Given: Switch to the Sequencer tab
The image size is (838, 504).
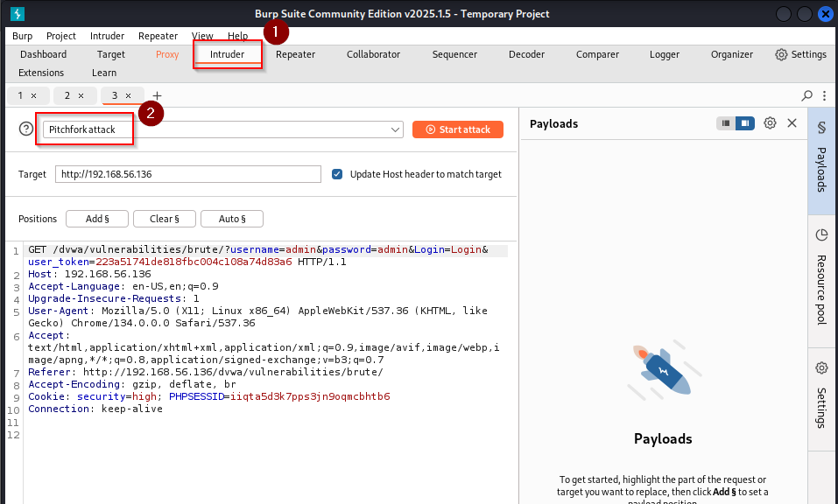Looking at the screenshot, I should click(454, 54).
